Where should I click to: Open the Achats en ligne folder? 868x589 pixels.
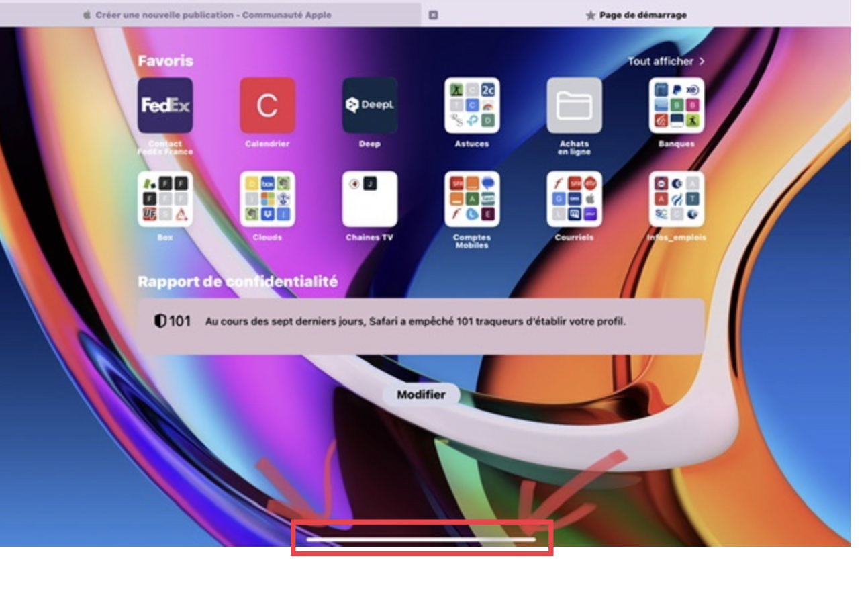pos(574,105)
